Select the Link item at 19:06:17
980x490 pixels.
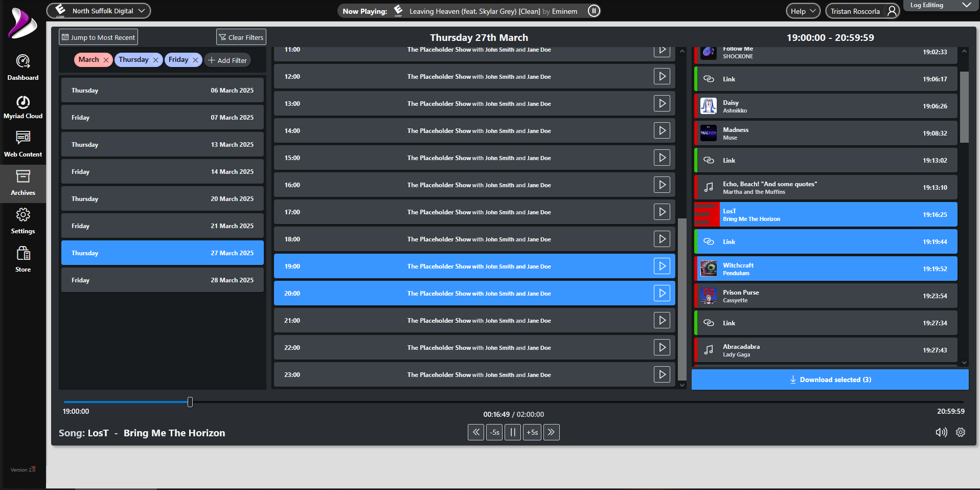(x=826, y=79)
